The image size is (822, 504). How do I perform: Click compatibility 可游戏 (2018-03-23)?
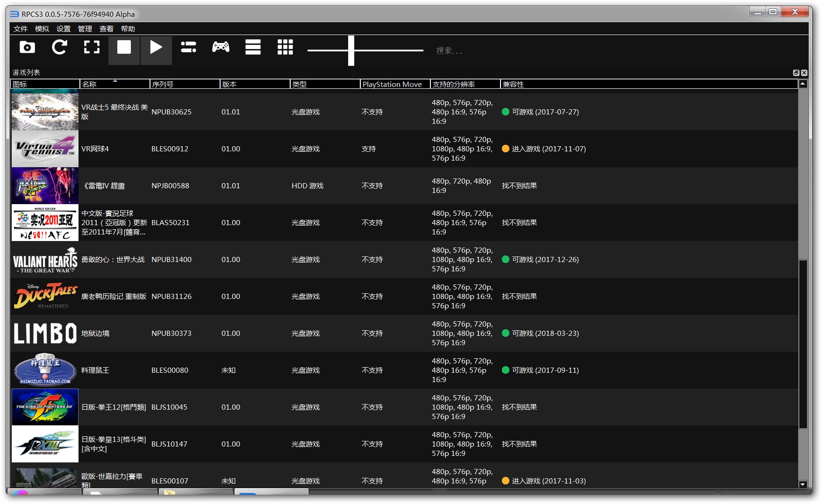540,334
